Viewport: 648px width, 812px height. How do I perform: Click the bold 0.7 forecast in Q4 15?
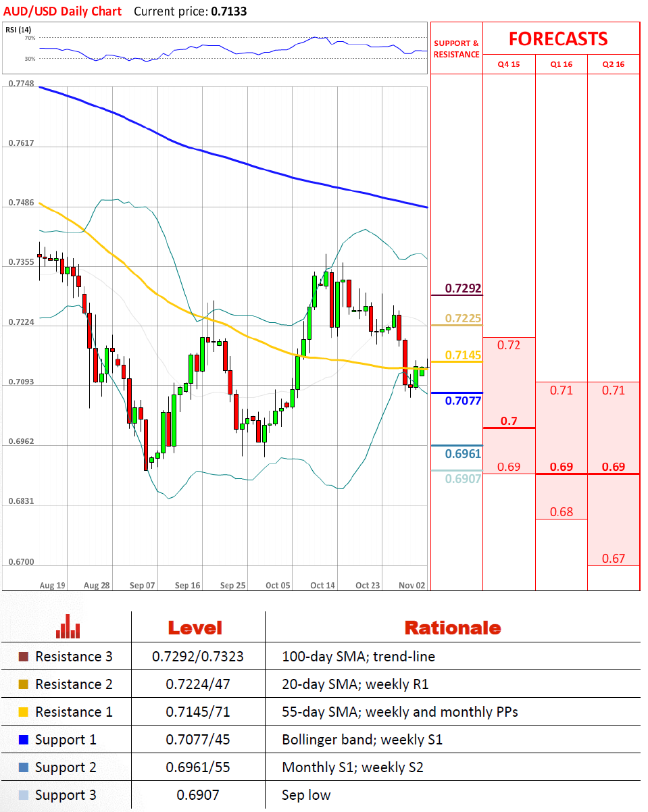tap(509, 421)
